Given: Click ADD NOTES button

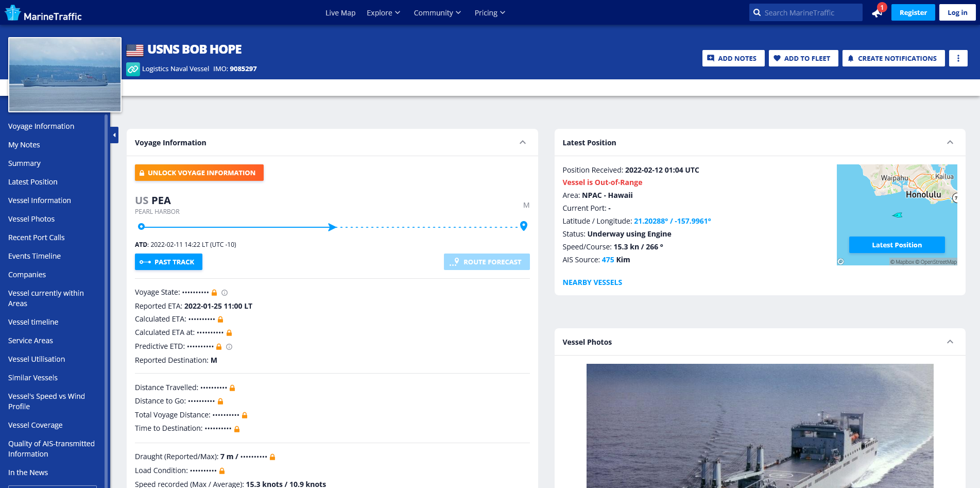Looking at the screenshot, I should point(733,58).
